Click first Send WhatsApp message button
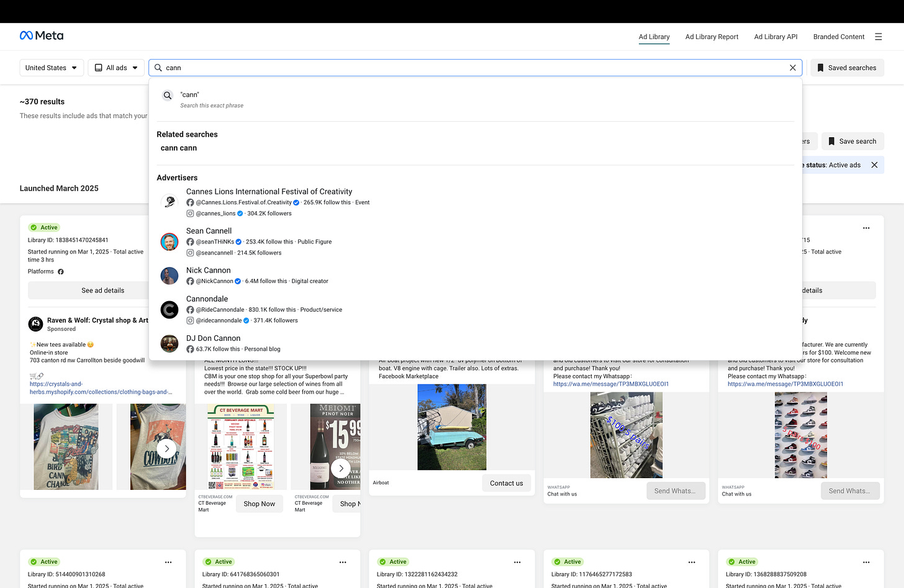This screenshot has width=904, height=588. point(676,491)
